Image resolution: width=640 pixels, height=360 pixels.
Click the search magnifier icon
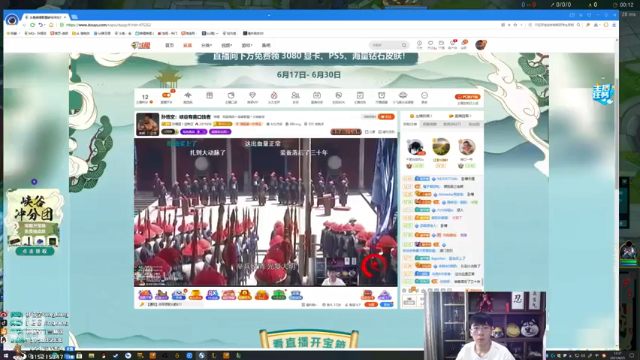404,45
